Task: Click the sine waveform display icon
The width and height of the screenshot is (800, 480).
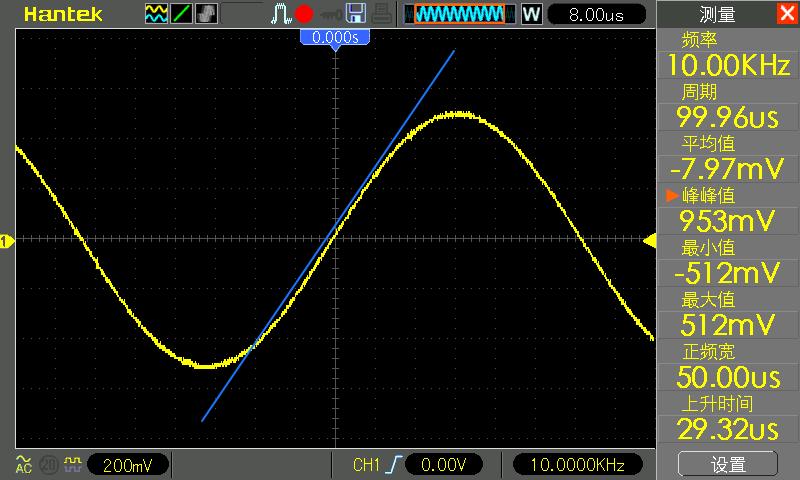Action: point(156,14)
